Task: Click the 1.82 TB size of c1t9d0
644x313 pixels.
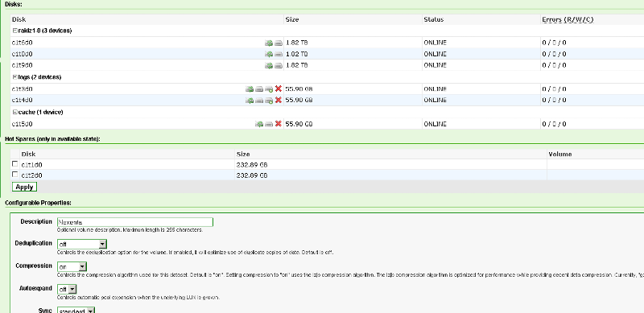Action: [x=296, y=65]
